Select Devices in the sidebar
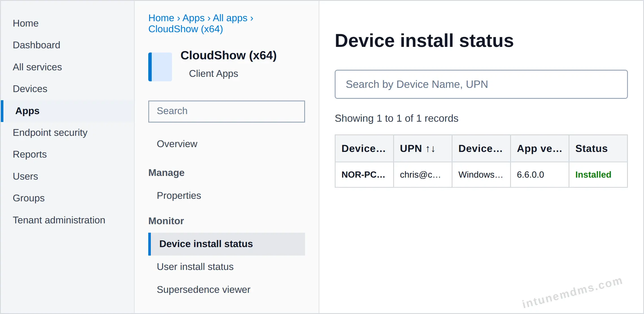644x314 pixels. pyautogui.click(x=30, y=89)
